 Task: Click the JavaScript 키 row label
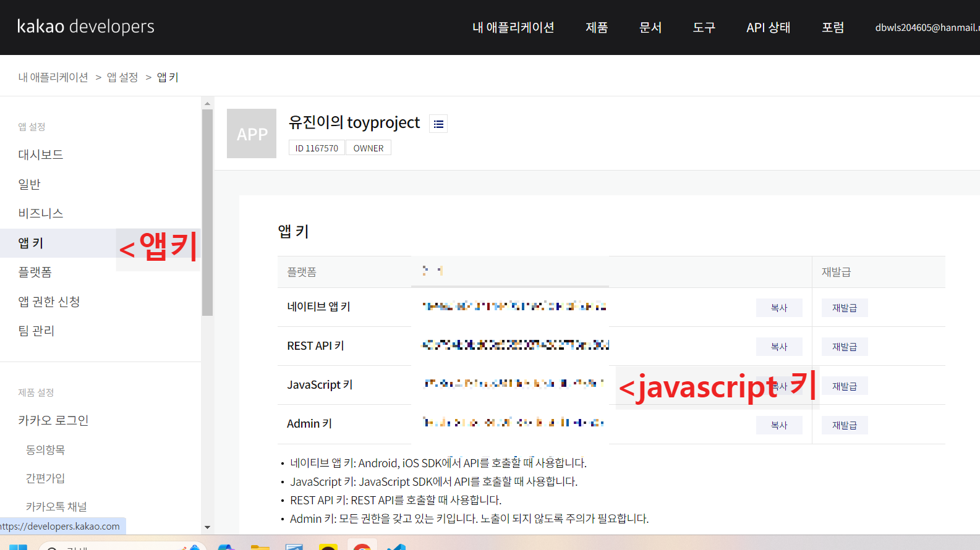[x=320, y=384]
